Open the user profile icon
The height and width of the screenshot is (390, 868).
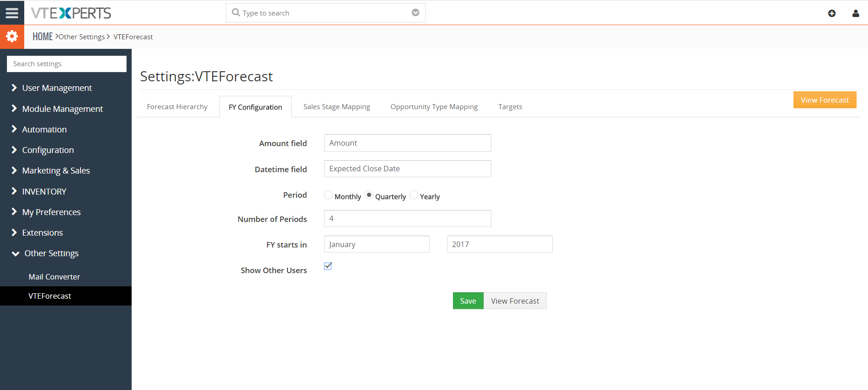click(855, 13)
